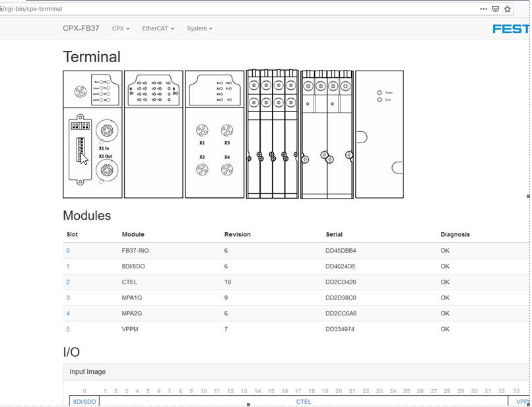This screenshot has height=407, width=532.
Task: Open the page actions ellipsis menu
Action: [x=483, y=9]
